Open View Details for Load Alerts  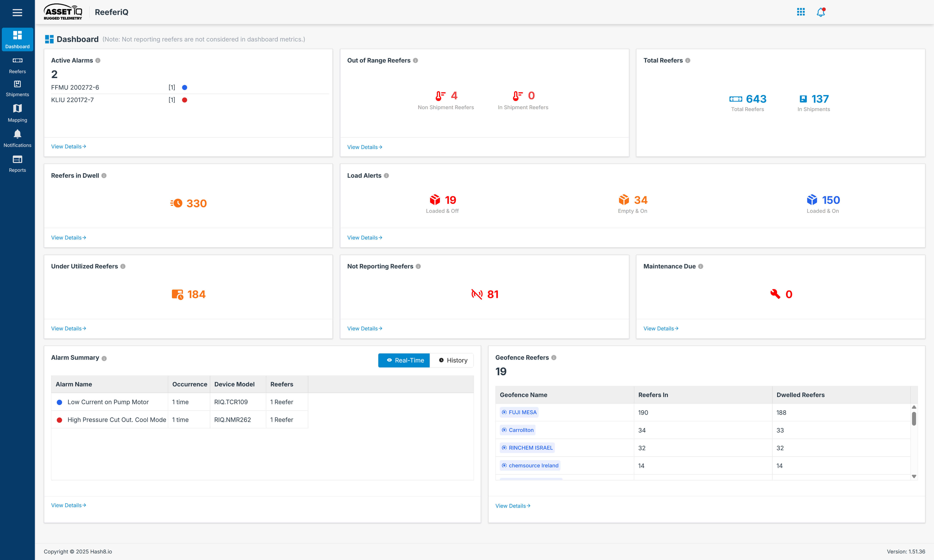(364, 238)
